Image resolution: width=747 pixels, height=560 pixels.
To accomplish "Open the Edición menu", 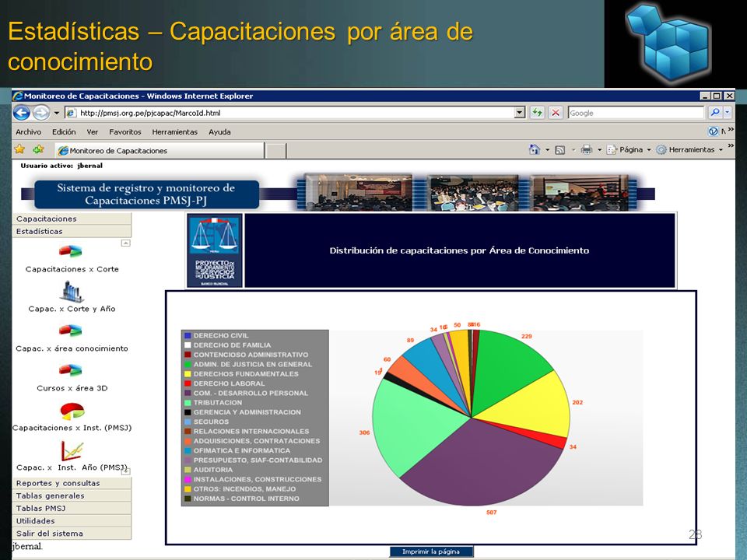I will (x=64, y=132).
